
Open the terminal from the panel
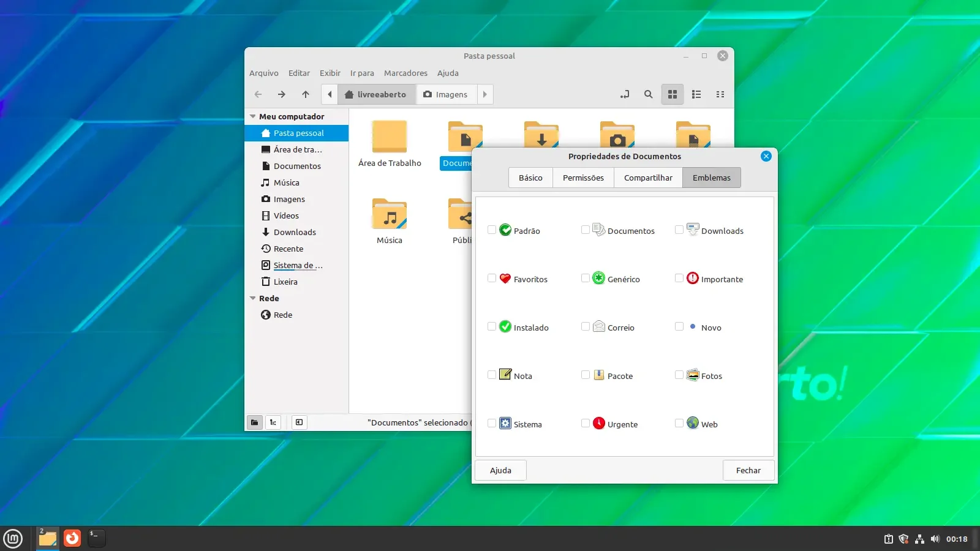[x=97, y=538]
